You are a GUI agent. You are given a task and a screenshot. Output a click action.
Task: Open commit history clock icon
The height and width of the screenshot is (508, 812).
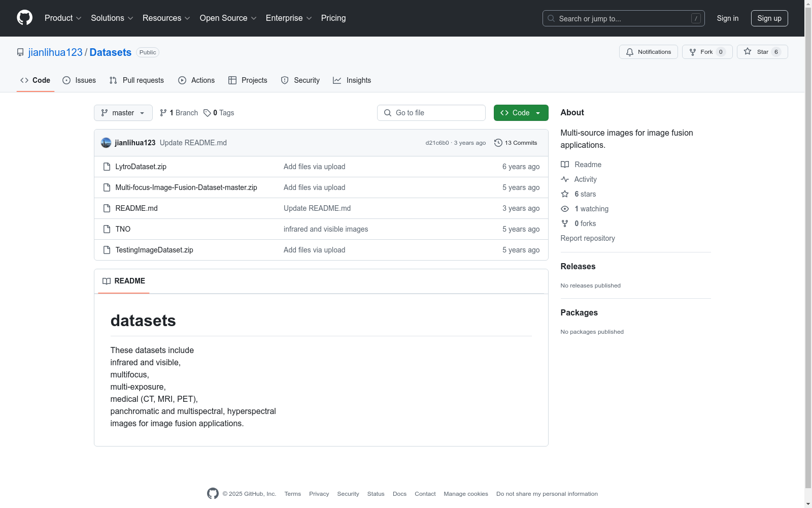(x=498, y=143)
